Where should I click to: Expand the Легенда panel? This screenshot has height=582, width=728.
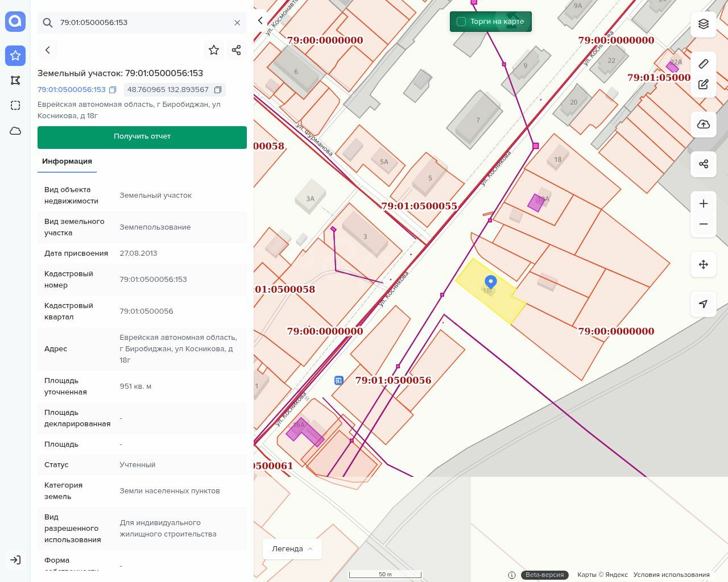pos(292,548)
